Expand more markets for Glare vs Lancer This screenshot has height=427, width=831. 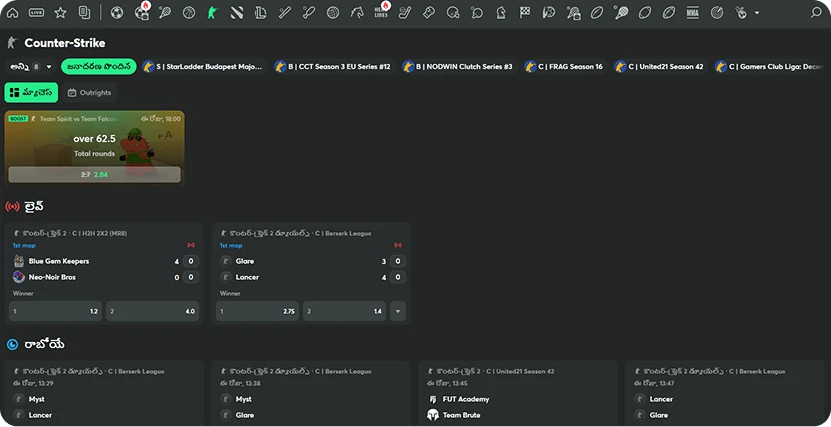[398, 311]
